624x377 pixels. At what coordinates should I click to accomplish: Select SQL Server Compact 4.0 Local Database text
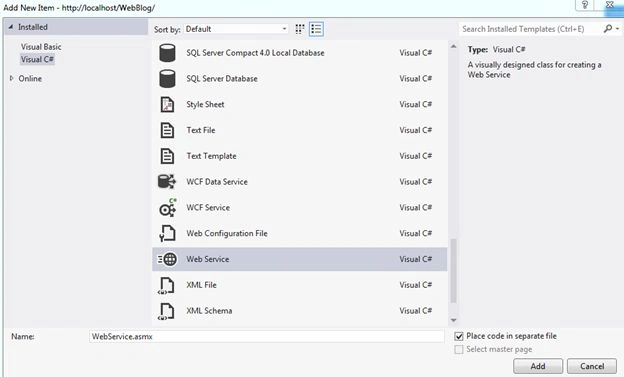click(x=255, y=53)
